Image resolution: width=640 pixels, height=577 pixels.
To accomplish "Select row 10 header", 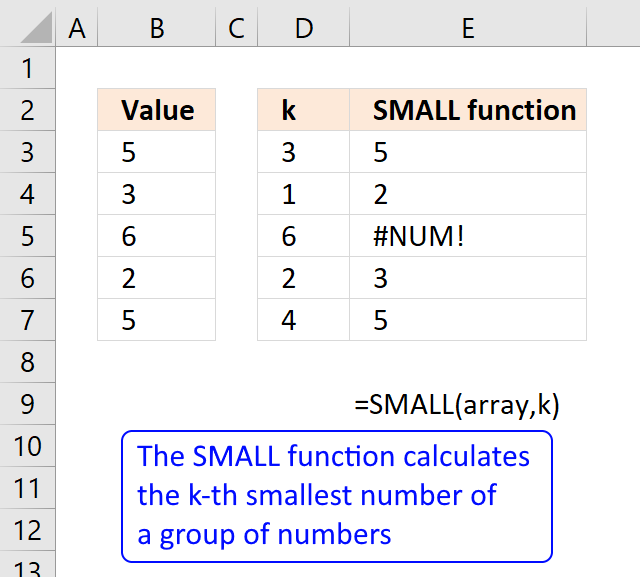I will point(27,446).
